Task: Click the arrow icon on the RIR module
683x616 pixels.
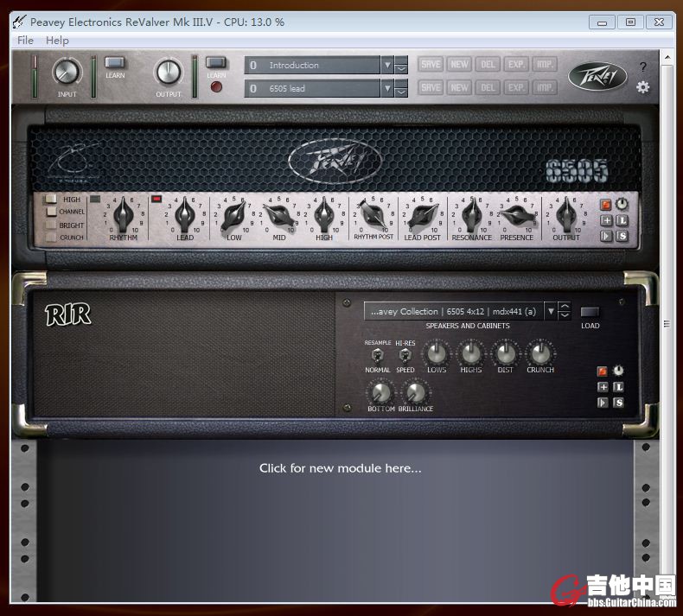Action: (x=603, y=403)
